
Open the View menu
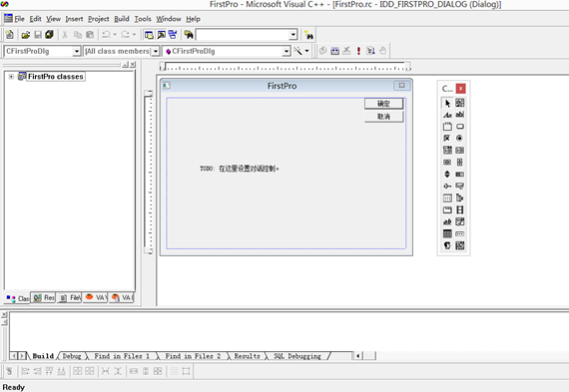coord(53,19)
